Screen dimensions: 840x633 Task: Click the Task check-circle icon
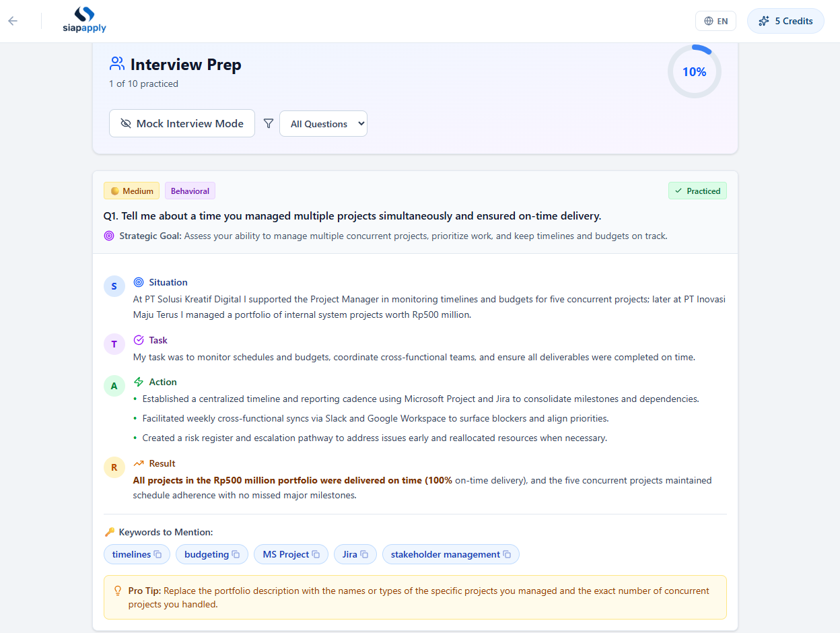[139, 340]
